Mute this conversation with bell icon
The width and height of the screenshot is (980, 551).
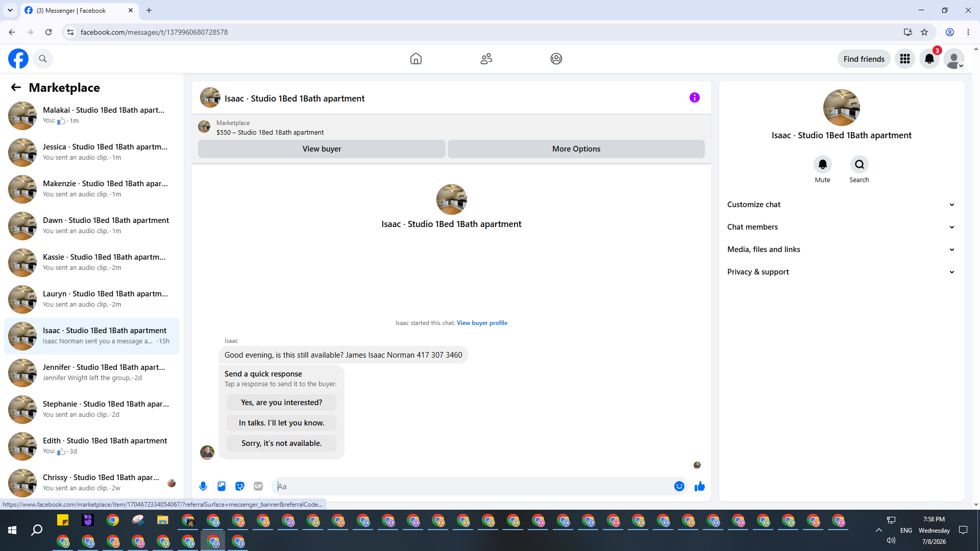823,164
